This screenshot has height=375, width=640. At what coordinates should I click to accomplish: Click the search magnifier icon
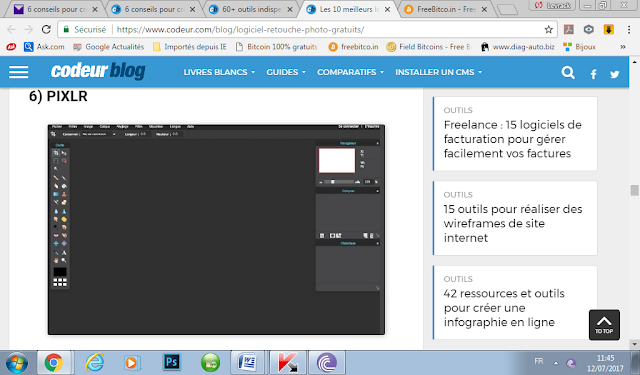coord(568,73)
